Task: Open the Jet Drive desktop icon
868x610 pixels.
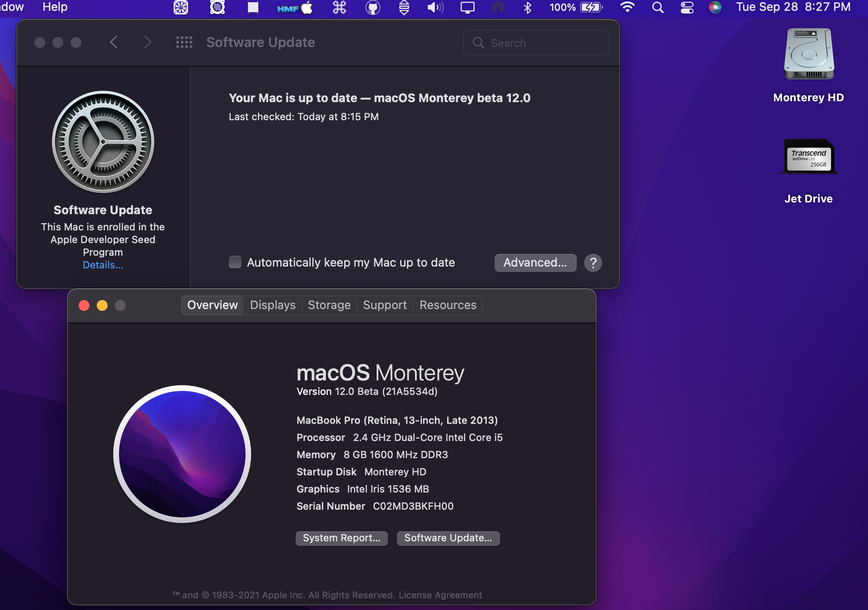Action: (x=809, y=157)
